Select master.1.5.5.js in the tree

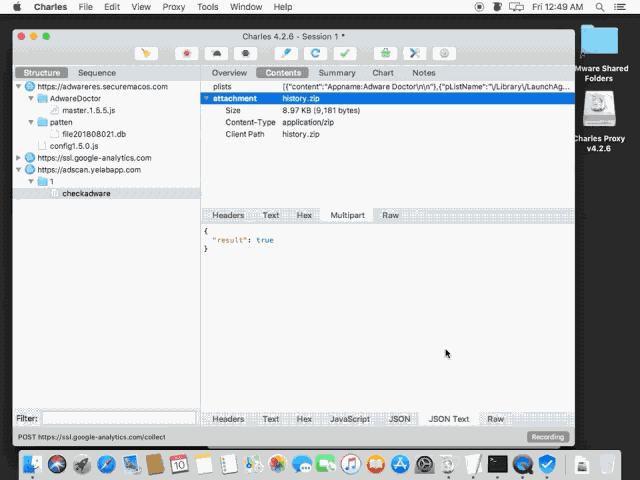coord(89,110)
